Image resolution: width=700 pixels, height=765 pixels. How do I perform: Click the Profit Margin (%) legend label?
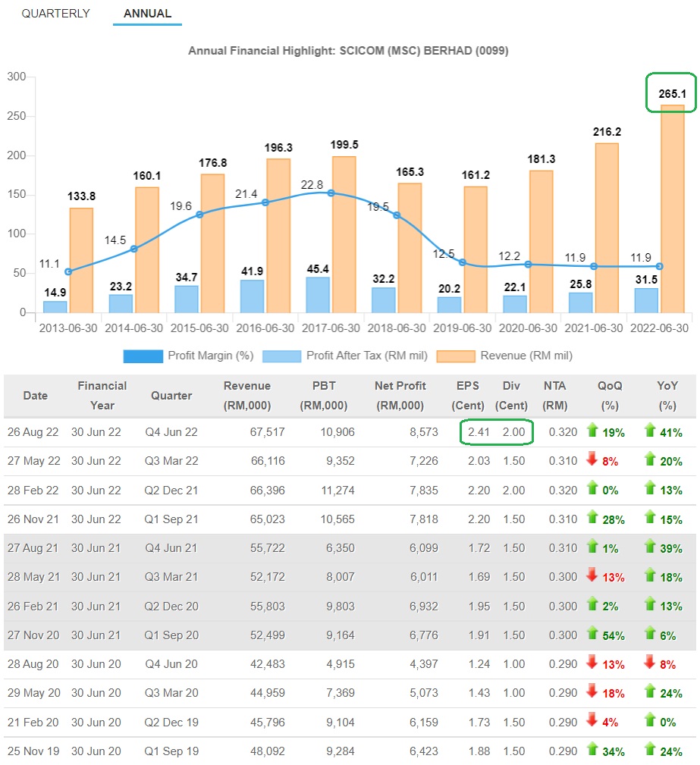click(x=210, y=356)
